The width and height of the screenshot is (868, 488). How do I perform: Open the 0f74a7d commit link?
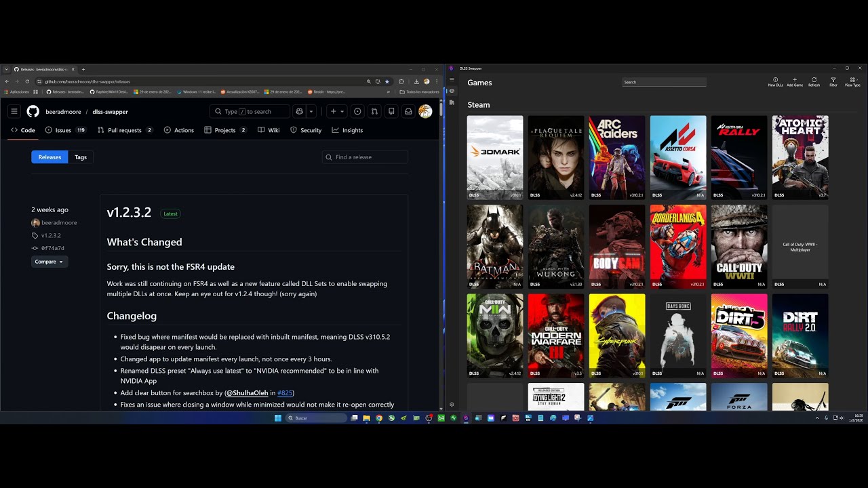(x=53, y=248)
